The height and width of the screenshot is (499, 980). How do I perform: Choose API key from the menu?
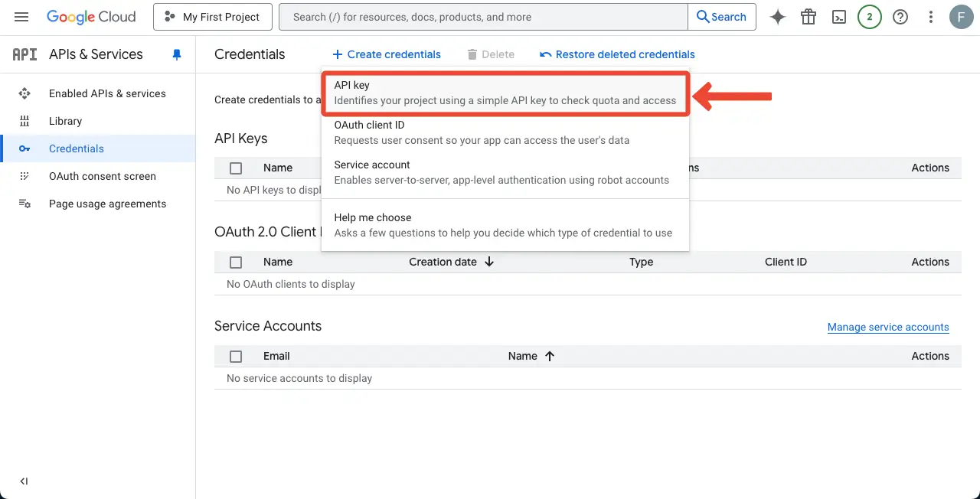click(505, 93)
